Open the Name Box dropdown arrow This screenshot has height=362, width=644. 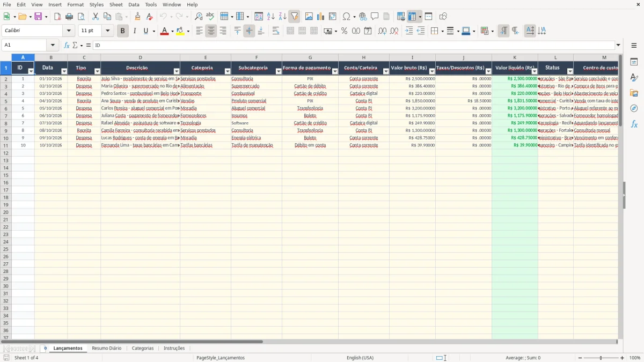pyautogui.click(x=53, y=45)
